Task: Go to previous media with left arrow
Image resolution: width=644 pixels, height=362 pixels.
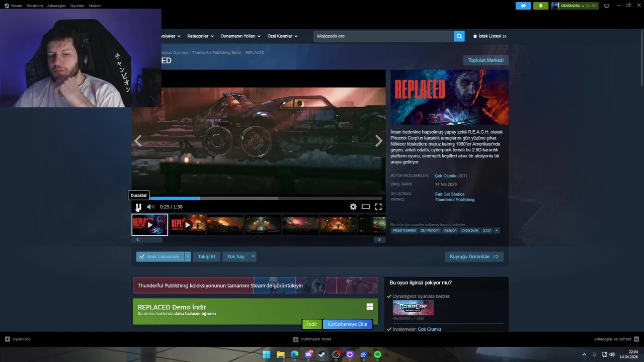Action: pyautogui.click(x=138, y=141)
